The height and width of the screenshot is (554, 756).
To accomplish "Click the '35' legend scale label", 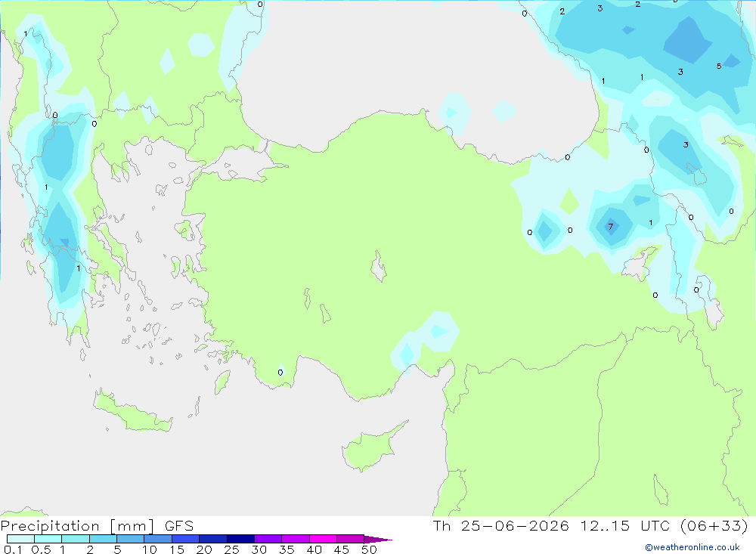I will 287,549.
